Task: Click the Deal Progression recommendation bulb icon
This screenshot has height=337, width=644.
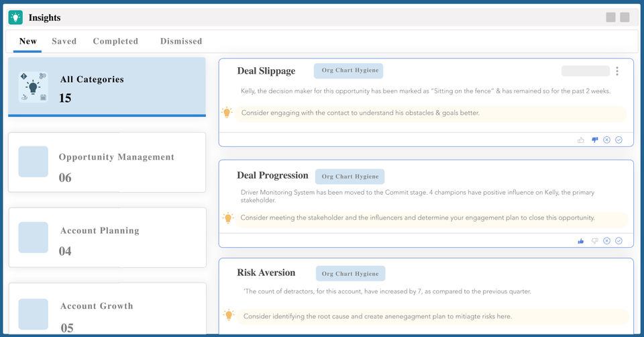Action: tap(228, 218)
